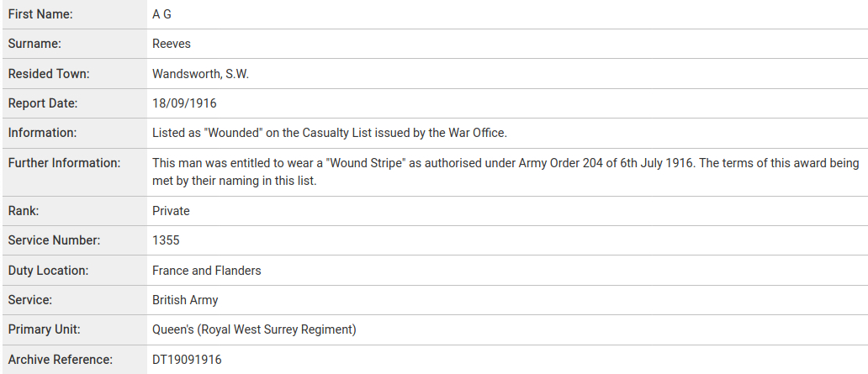The height and width of the screenshot is (374, 868).
Task: Click the Service Number label
Action: [x=54, y=240]
